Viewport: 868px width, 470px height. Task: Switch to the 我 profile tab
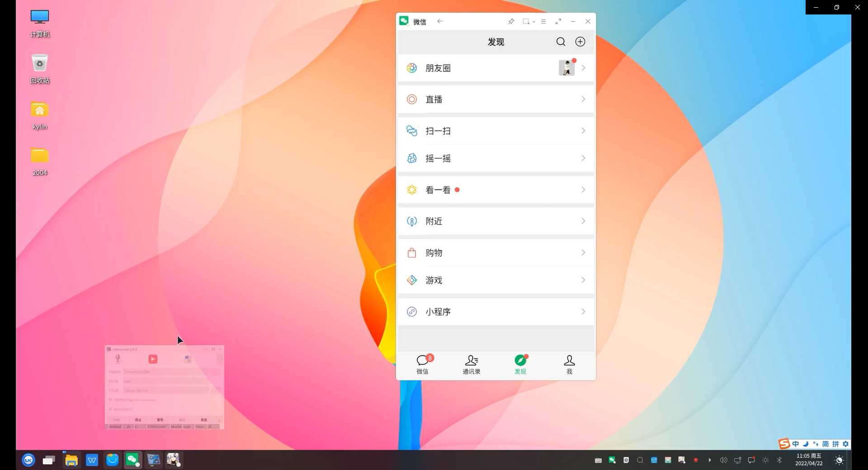pos(570,365)
